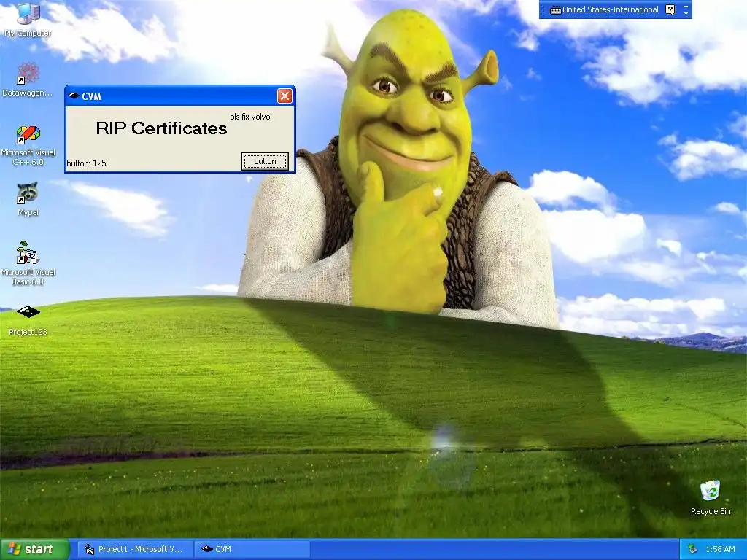This screenshot has width=747, height=560.
Task: Click the 1:58 AM clock
Action: coord(720,550)
